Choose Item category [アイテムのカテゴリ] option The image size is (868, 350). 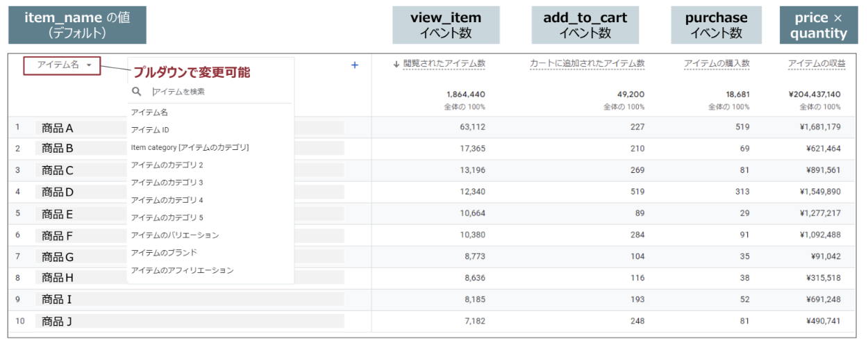click(190, 147)
